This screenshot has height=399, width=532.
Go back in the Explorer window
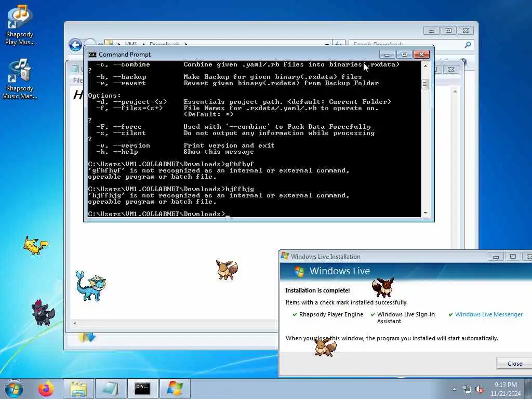[75, 45]
